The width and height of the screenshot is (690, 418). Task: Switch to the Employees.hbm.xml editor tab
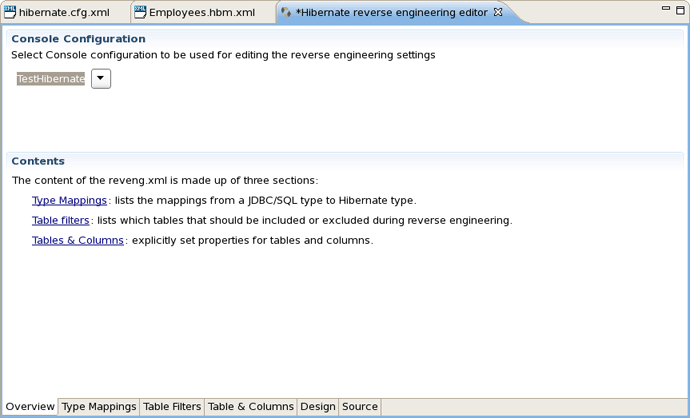pos(201,13)
